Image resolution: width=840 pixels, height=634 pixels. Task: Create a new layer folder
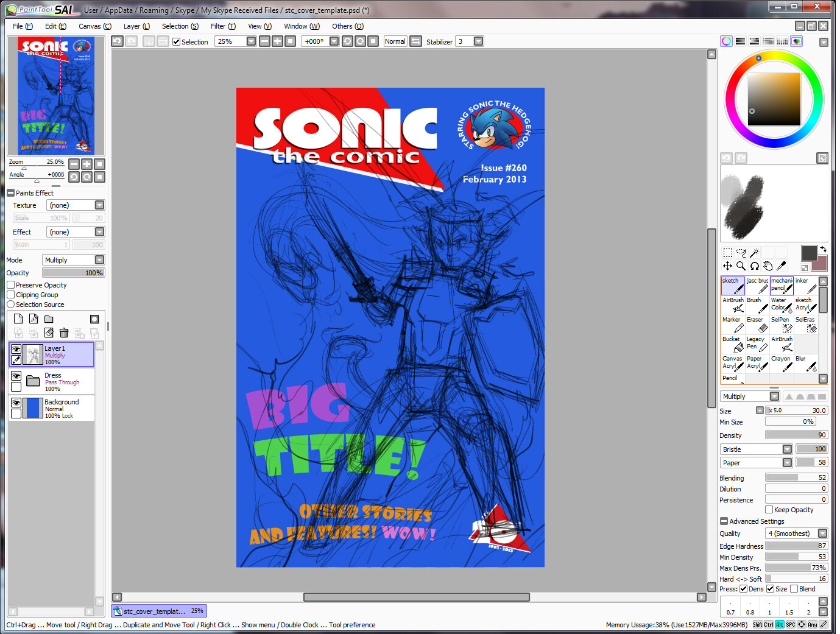coord(49,319)
